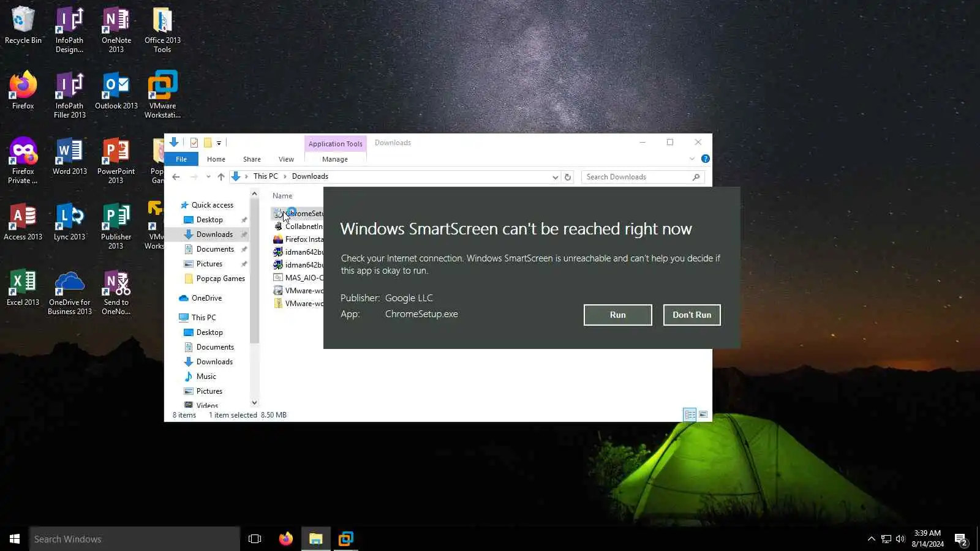The height and width of the screenshot is (551, 980).
Task: Click navigation pane scroll down arrow
Action: click(x=254, y=402)
